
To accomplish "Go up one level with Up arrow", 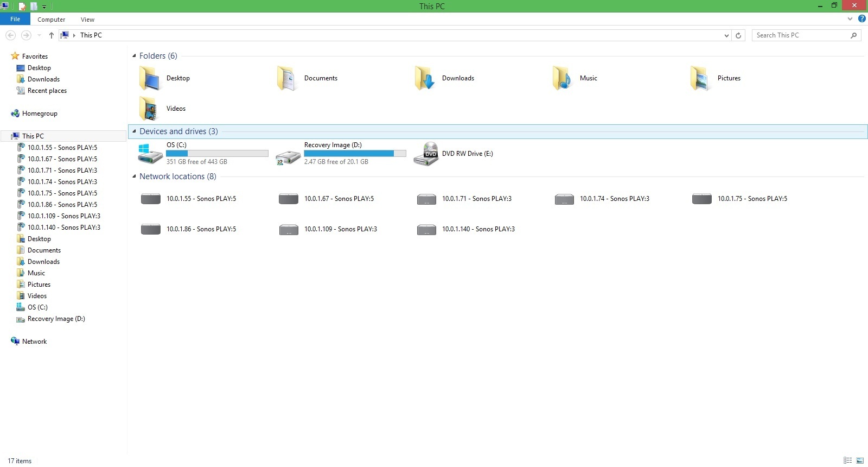I will (51, 35).
